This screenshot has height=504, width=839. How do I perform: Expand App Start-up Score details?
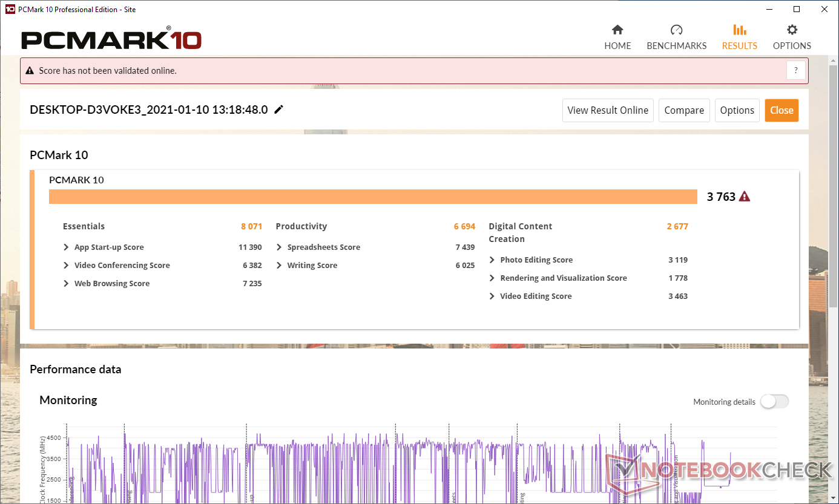66,247
